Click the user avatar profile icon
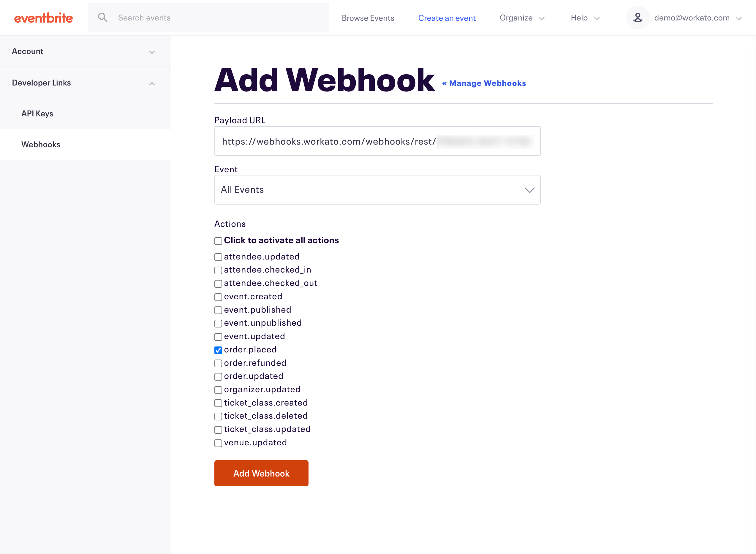The image size is (756, 554). pos(637,18)
